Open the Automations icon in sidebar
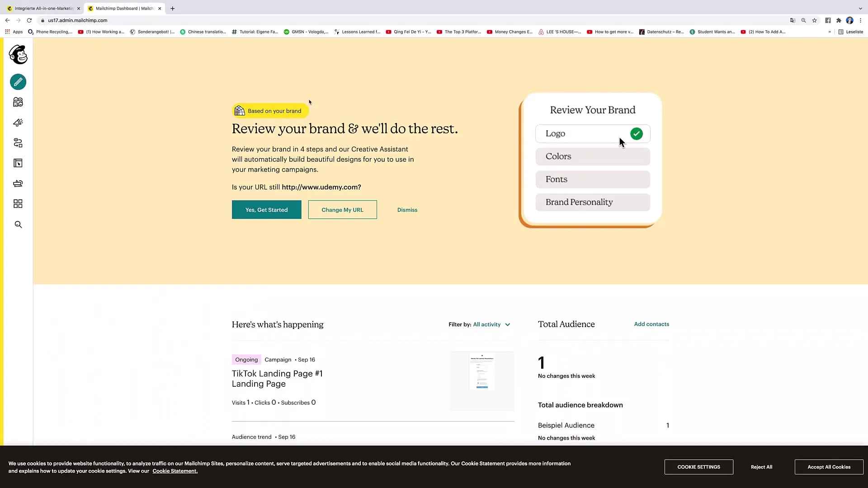This screenshot has width=868, height=488. click(x=18, y=143)
